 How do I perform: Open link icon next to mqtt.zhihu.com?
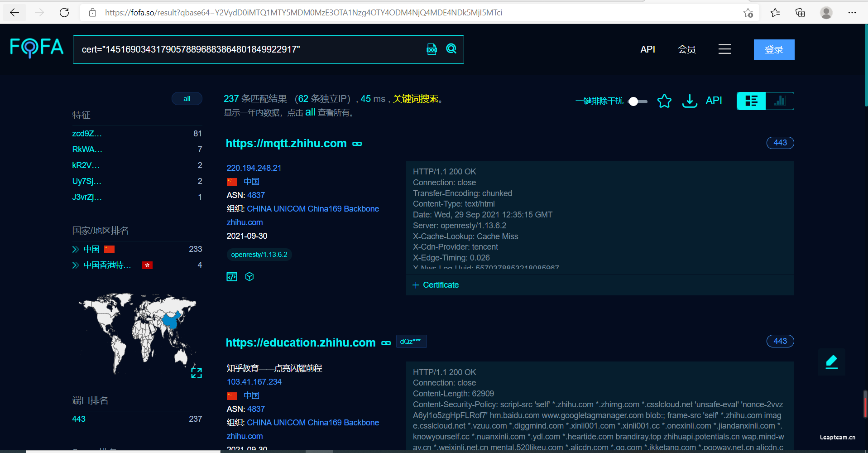pos(357,144)
